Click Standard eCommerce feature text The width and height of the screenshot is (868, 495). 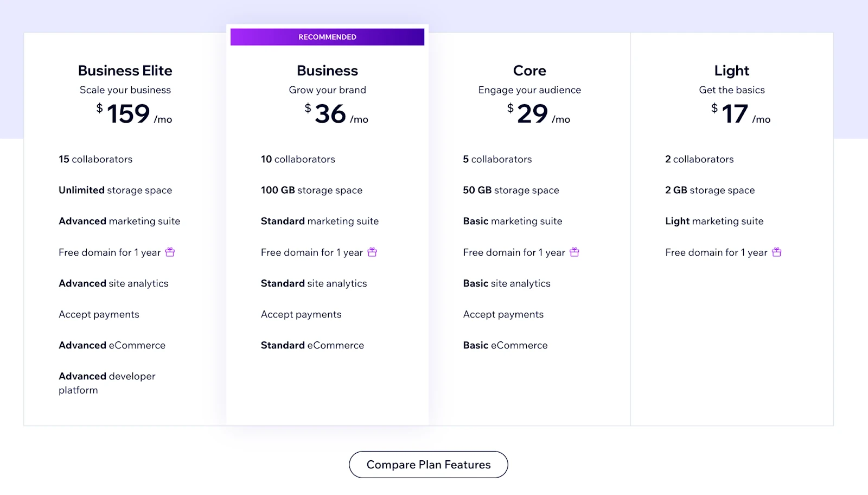312,346
